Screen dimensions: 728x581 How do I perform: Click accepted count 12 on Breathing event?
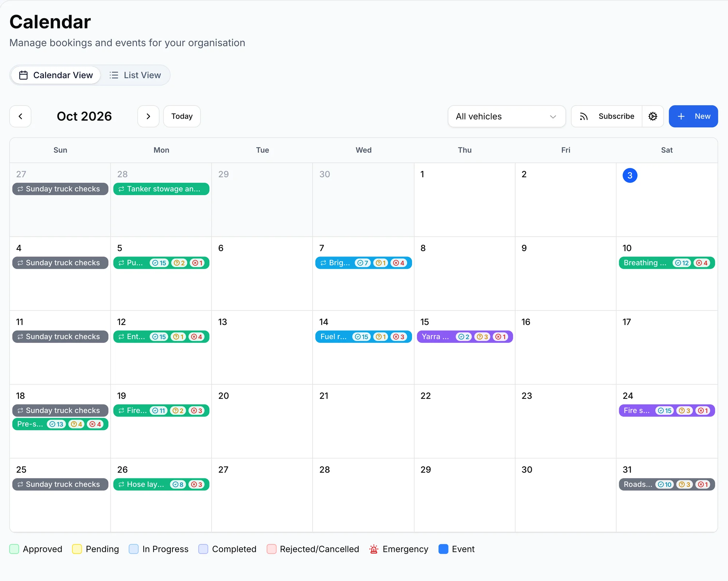(x=682, y=263)
